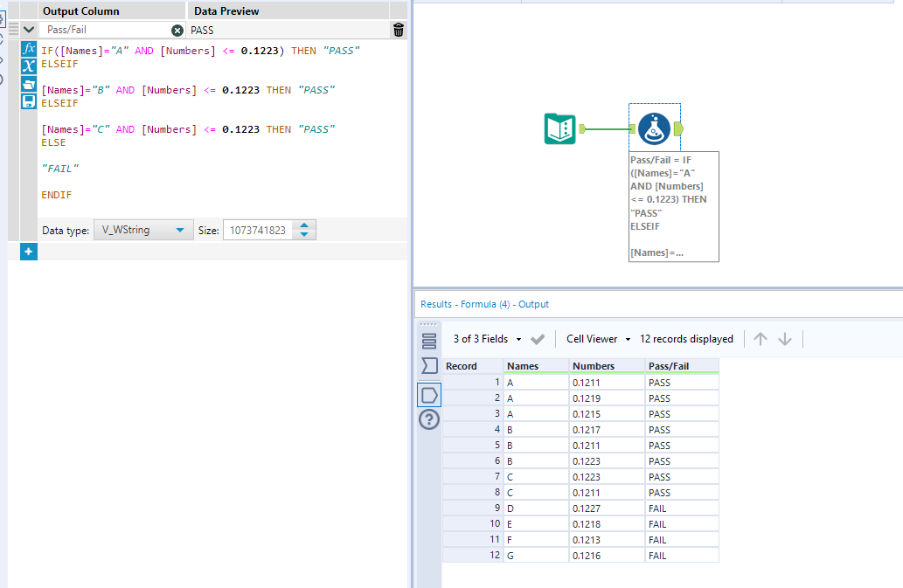This screenshot has height=588, width=903.
Task: Click the trash icon to delete the expression
Action: coord(398,29)
